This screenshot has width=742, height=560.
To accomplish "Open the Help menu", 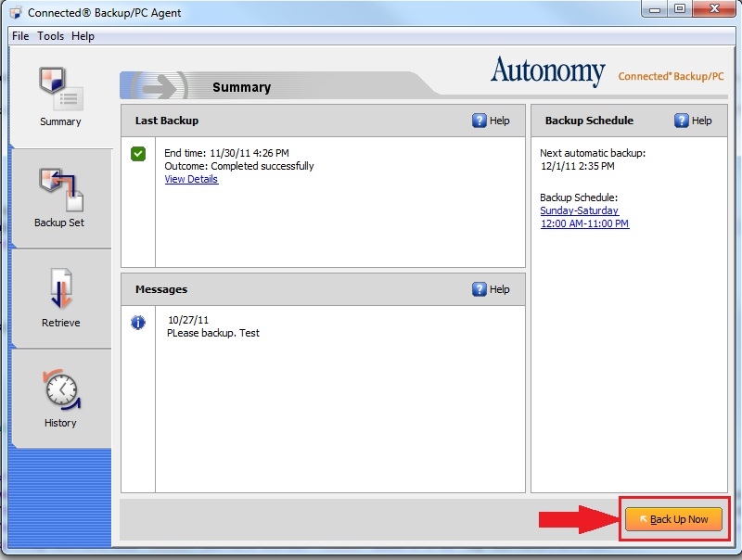I will coord(83,36).
